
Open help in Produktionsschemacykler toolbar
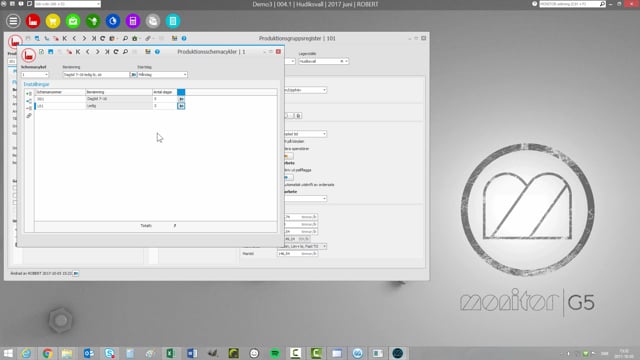click(157, 52)
